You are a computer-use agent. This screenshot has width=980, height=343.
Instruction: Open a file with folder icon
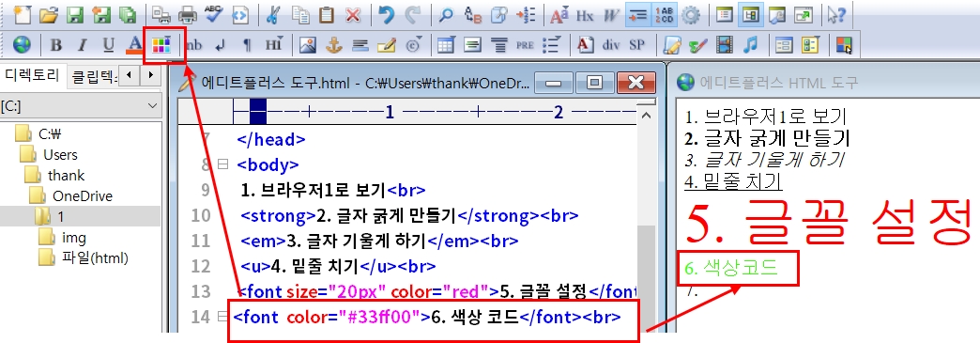[x=49, y=15]
